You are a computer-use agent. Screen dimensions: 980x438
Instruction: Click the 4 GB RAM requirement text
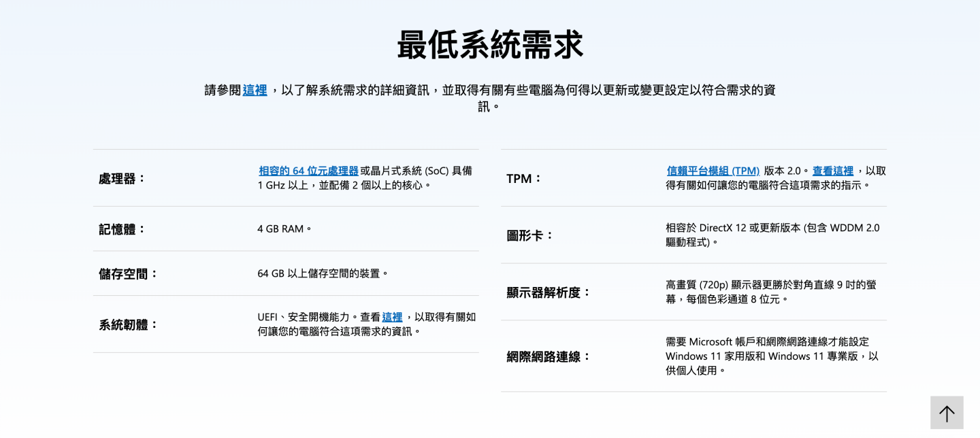click(284, 229)
